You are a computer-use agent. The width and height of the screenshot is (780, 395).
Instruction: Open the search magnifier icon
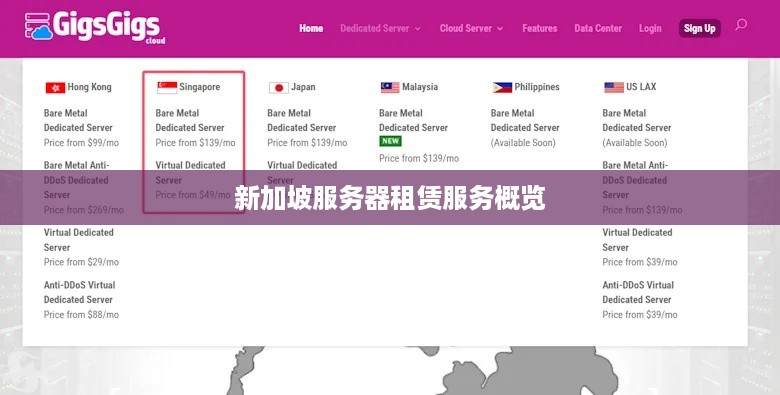741,24
